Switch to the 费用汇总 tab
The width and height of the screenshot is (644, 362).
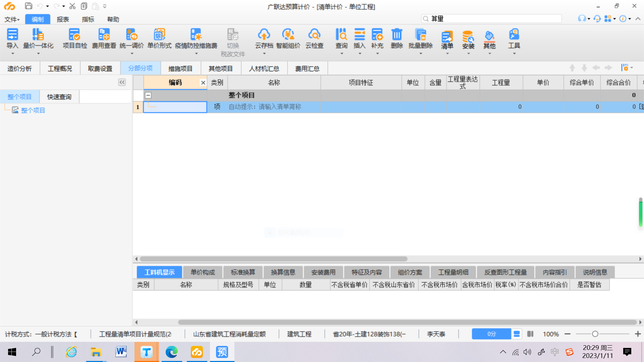tap(307, 68)
